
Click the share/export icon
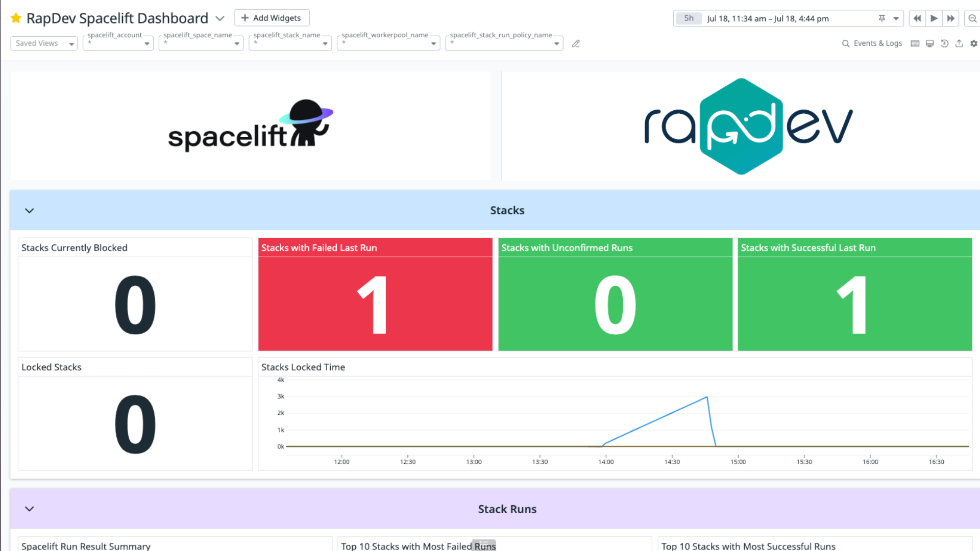[x=959, y=44]
